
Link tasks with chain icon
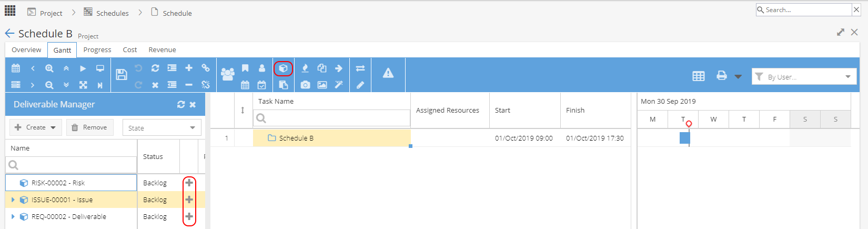(x=206, y=68)
